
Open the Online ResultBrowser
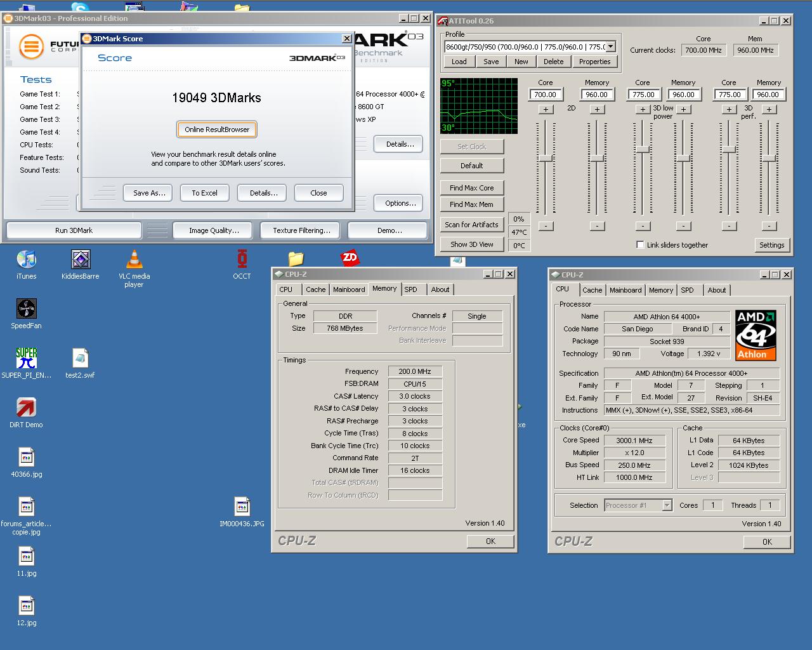(x=217, y=129)
